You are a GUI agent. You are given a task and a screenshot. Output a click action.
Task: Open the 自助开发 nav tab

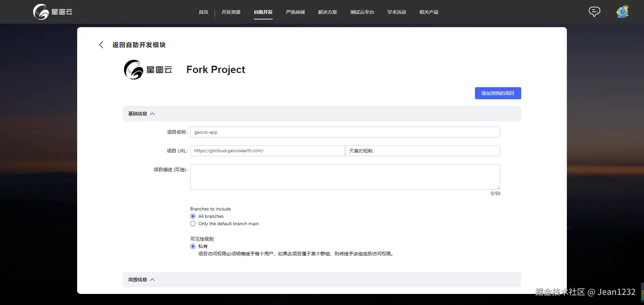[x=263, y=12]
